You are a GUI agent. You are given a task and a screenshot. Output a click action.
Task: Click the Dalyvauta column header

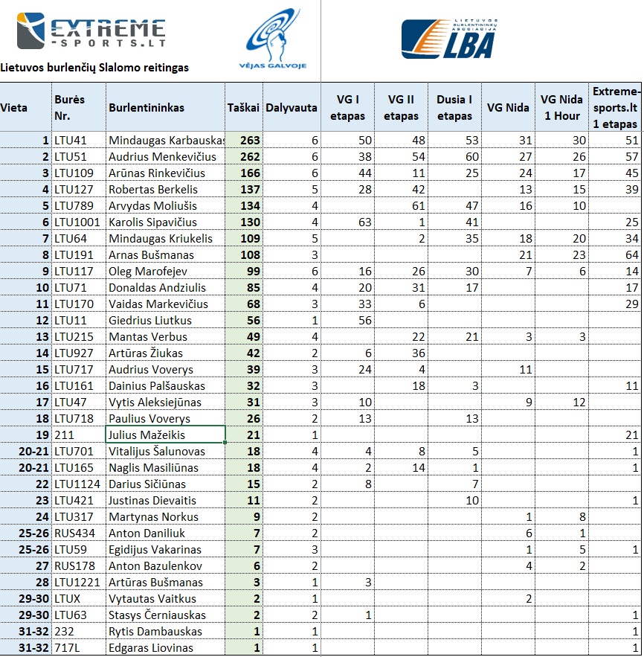[x=292, y=107]
